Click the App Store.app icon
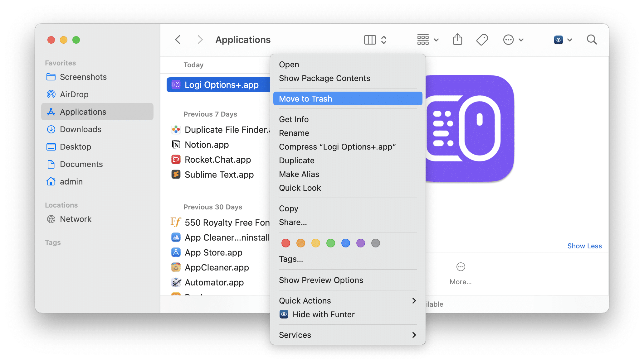The image size is (644, 359). [x=176, y=252]
